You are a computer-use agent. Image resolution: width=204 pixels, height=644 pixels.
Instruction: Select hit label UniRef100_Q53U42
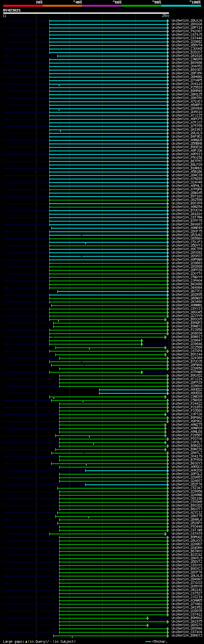tap(187, 235)
